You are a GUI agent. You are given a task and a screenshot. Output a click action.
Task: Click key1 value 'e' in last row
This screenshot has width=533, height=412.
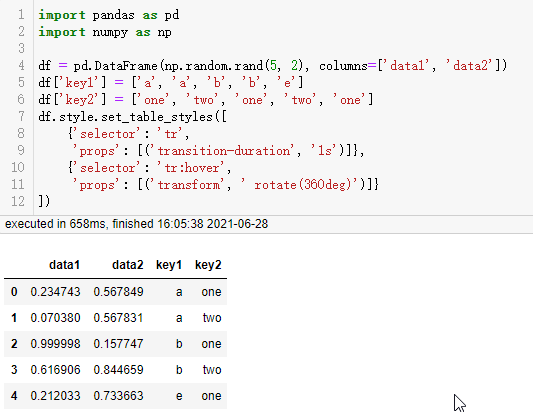click(179, 396)
